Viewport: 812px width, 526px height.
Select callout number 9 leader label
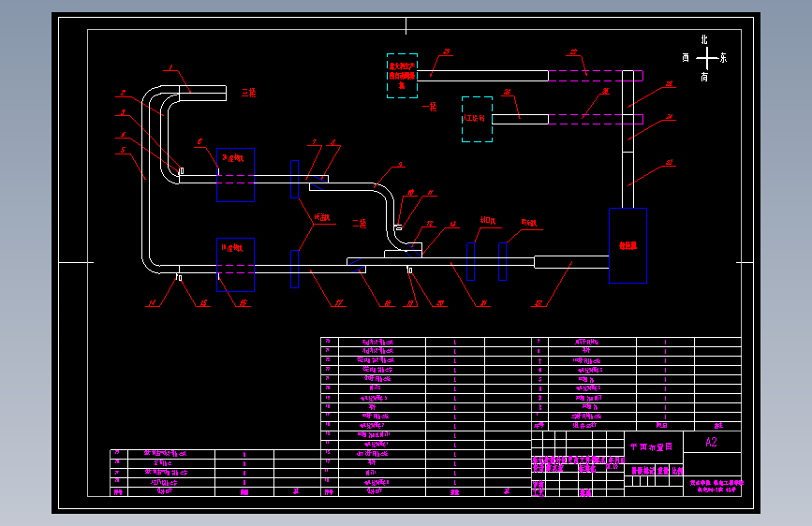(x=400, y=165)
